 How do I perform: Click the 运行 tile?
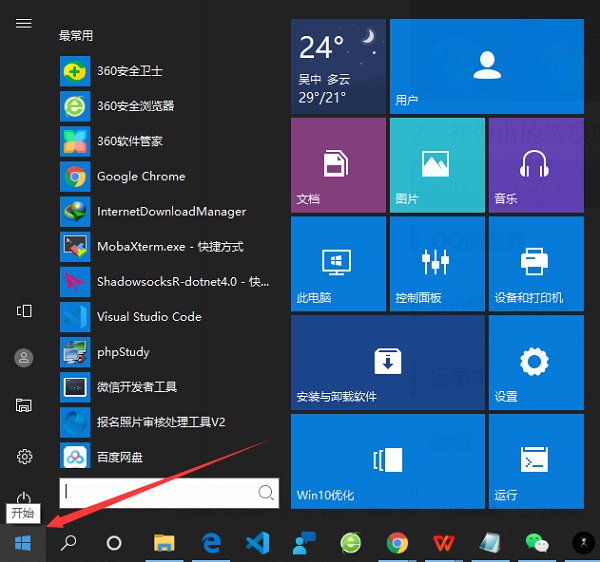[534, 459]
